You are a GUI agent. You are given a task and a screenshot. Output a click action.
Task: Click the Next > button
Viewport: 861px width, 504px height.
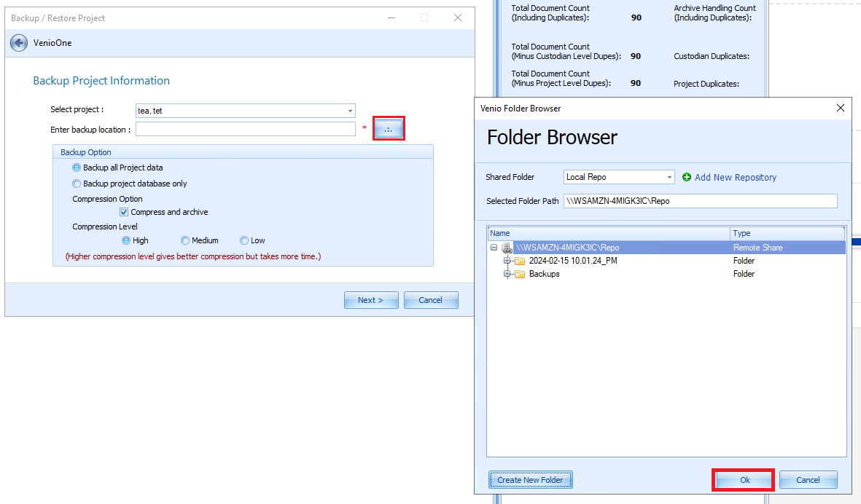(x=371, y=300)
